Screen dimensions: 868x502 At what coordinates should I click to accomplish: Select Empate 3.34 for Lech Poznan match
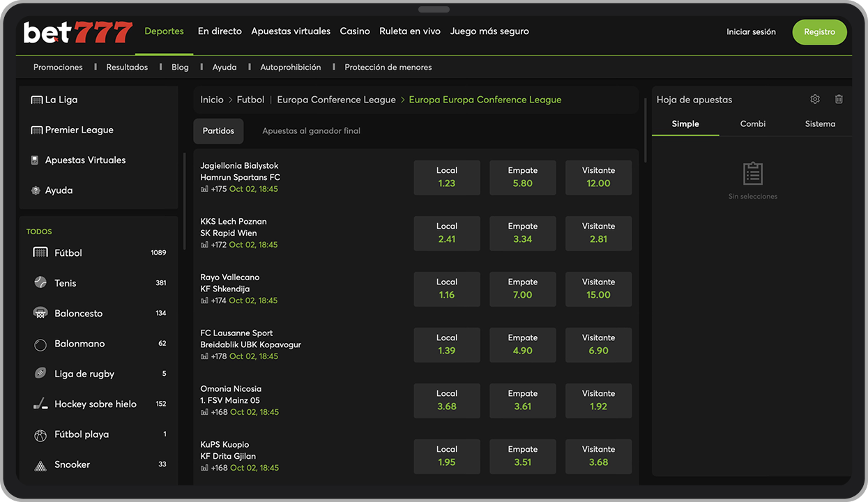tap(523, 234)
